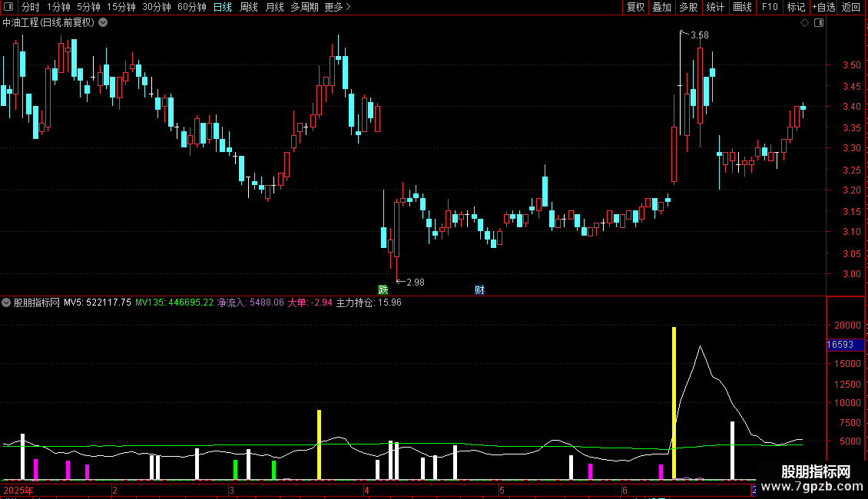Select the 30分钟 period tab
The width and height of the screenshot is (868, 499).
157,7
